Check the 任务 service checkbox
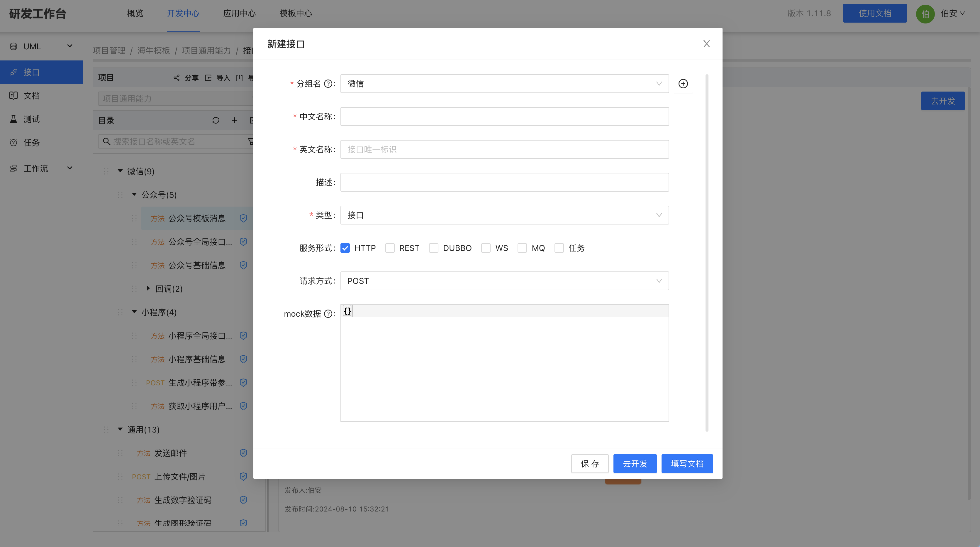The width and height of the screenshot is (980, 547). click(559, 248)
